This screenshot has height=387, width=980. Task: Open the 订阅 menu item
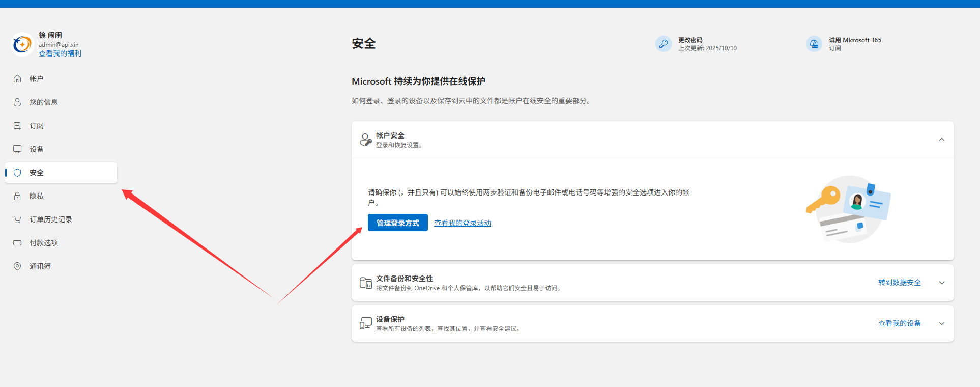tap(37, 126)
